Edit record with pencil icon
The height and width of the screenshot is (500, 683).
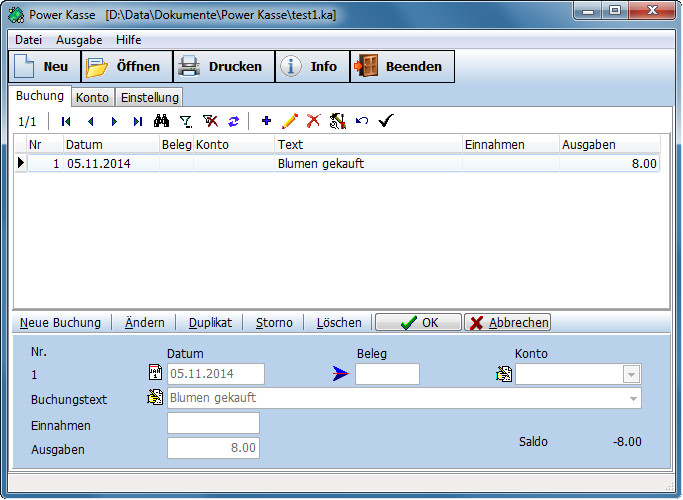(290, 121)
